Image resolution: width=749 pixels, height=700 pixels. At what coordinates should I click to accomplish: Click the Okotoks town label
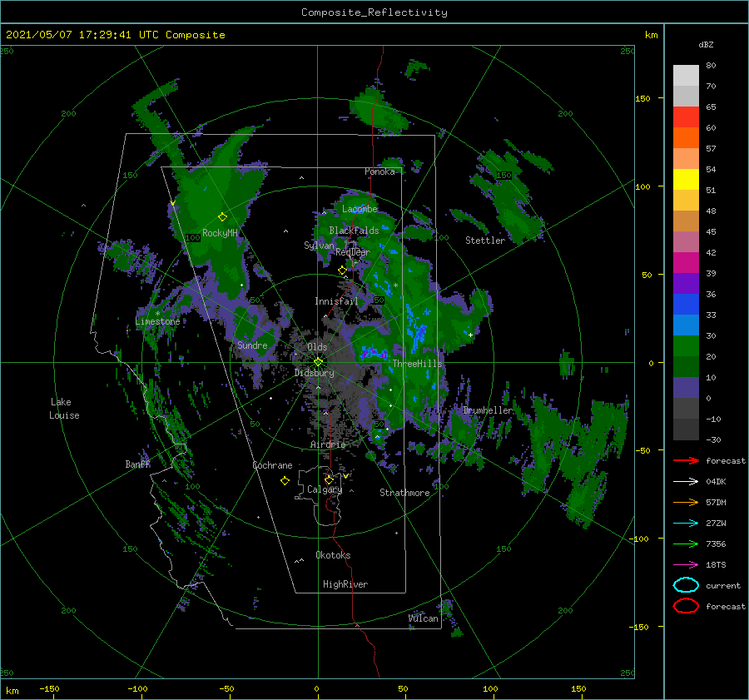333,555
